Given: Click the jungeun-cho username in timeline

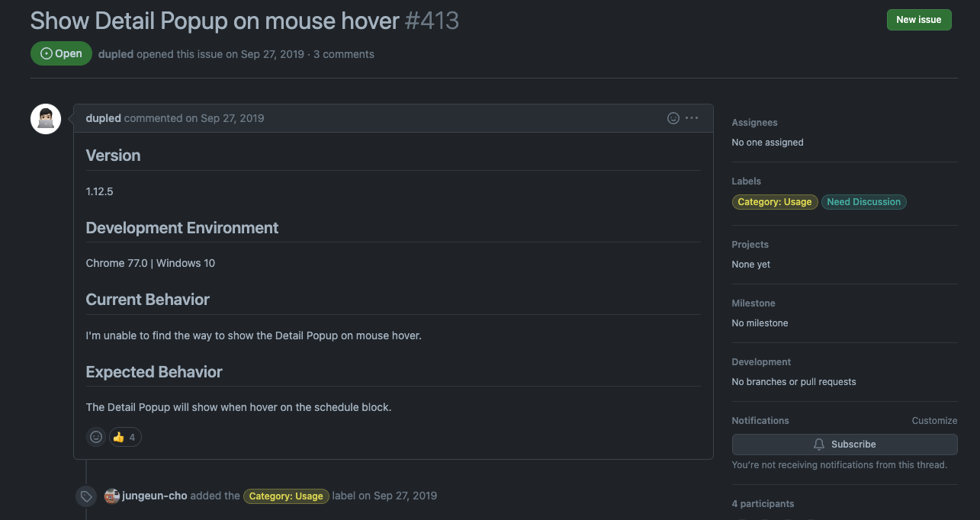Looking at the screenshot, I should (x=155, y=496).
